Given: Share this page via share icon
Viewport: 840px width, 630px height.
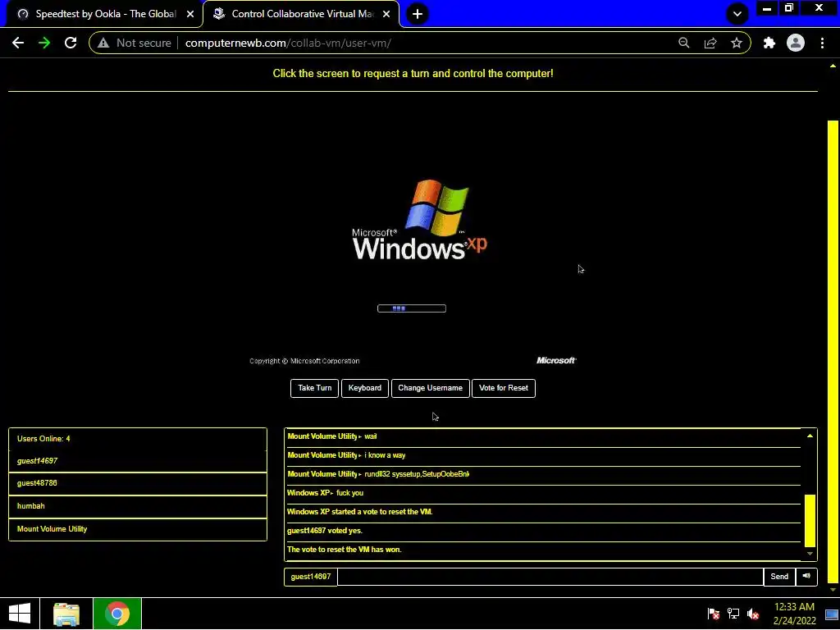Looking at the screenshot, I should [x=710, y=43].
